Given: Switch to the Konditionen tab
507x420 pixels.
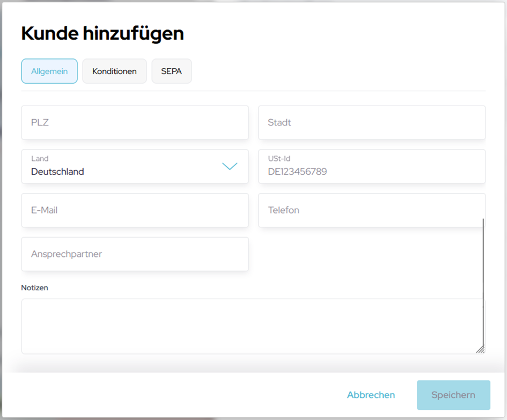Looking at the screenshot, I should pyautogui.click(x=114, y=71).
